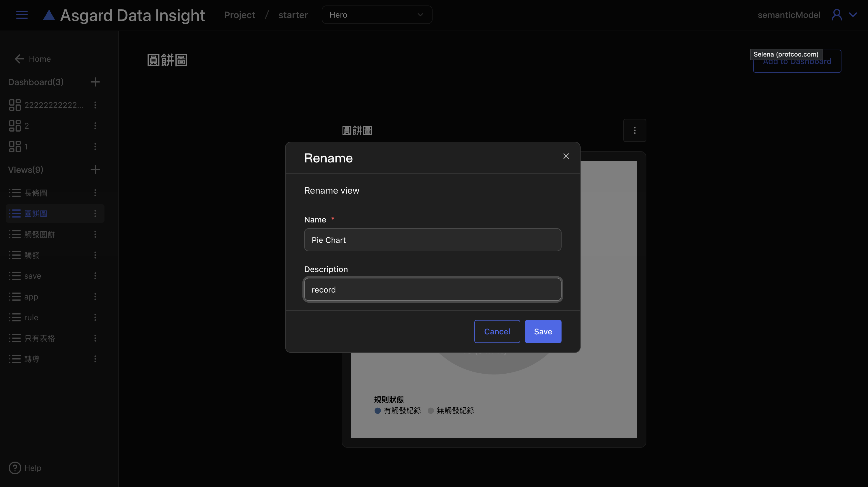Image resolution: width=868 pixels, height=487 pixels.
Task: Open options menu for save view
Action: tap(95, 276)
